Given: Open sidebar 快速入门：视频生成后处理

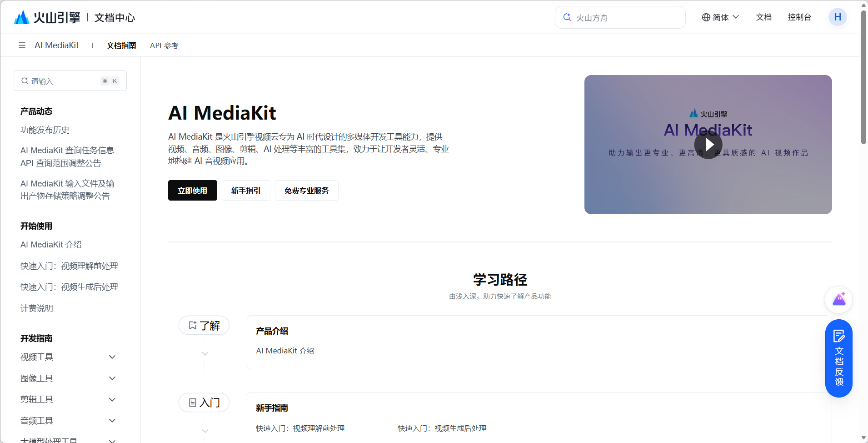Looking at the screenshot, I should tap(69, 287).
